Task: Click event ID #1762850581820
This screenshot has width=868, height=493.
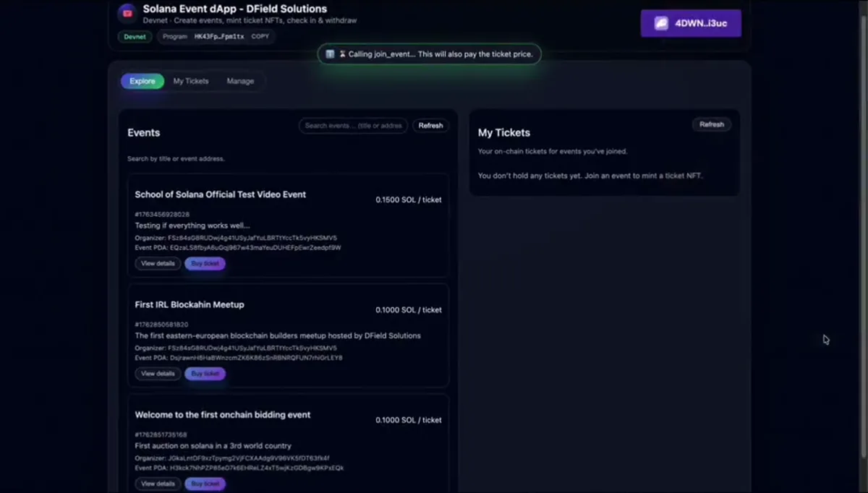Action: [x=162, y=325]
